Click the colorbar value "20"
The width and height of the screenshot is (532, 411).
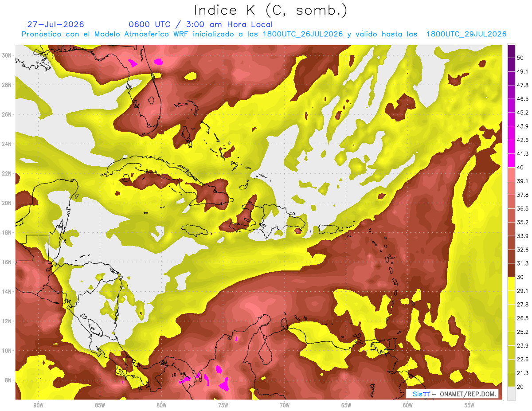[520, 387]
